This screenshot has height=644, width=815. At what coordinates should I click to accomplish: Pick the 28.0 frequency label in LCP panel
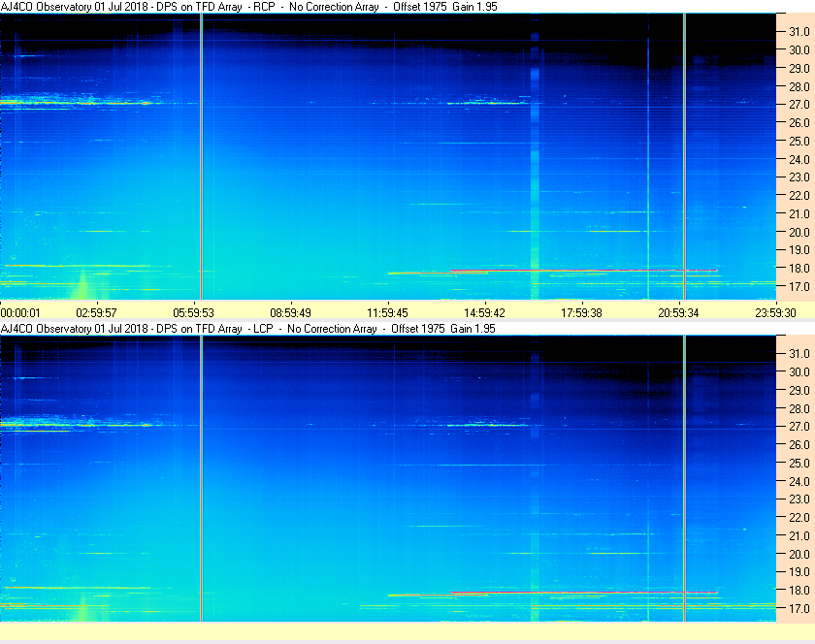coord(799,408)
